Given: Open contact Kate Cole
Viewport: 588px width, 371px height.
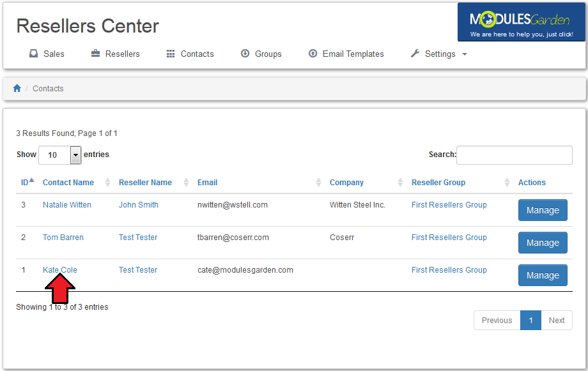Looking at the screenshot, I should (59, 270).
